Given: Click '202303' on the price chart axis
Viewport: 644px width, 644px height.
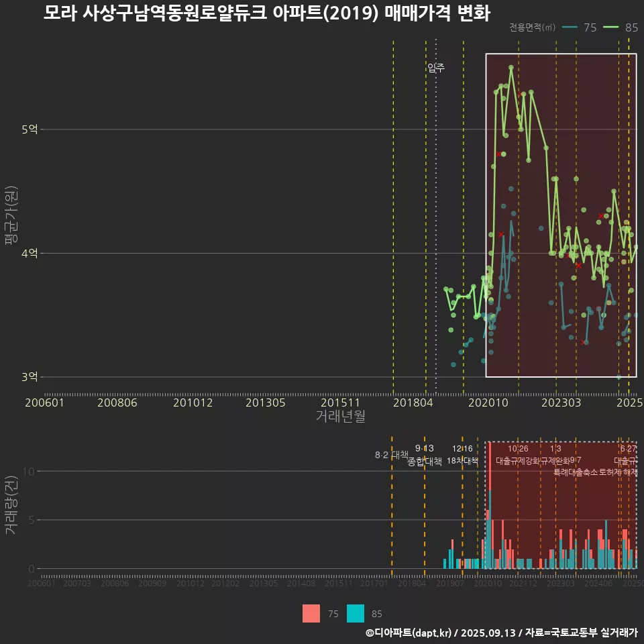Looking at the screenshot, I should [x=561, y=402].
